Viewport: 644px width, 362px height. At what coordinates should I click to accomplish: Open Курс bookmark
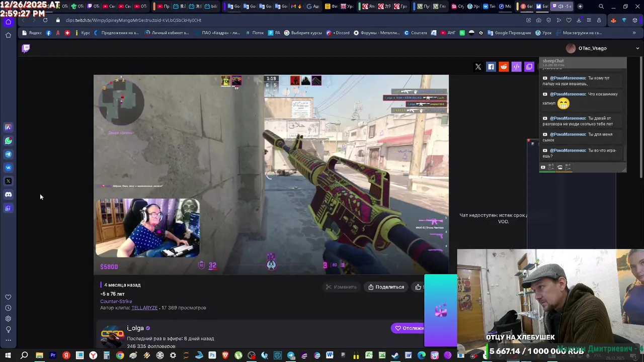pos(82,33)
